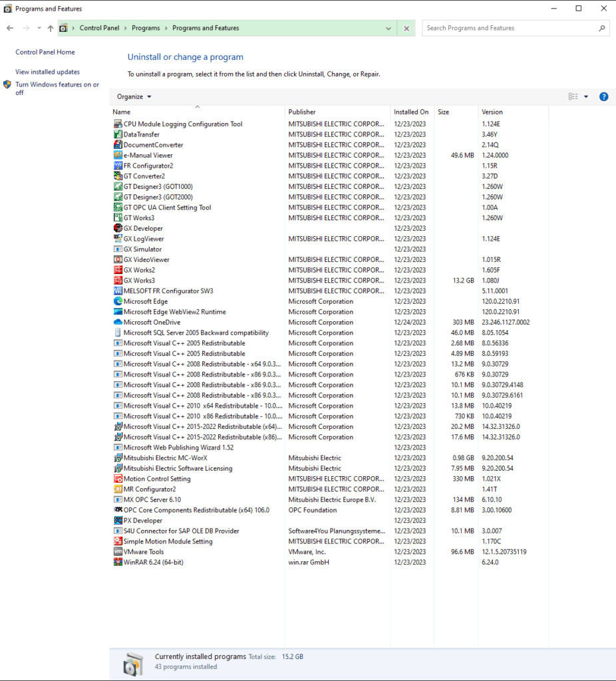616x681 pixels.
Task: Click the GX Works3 icon
Action: (x=118, y=280)
